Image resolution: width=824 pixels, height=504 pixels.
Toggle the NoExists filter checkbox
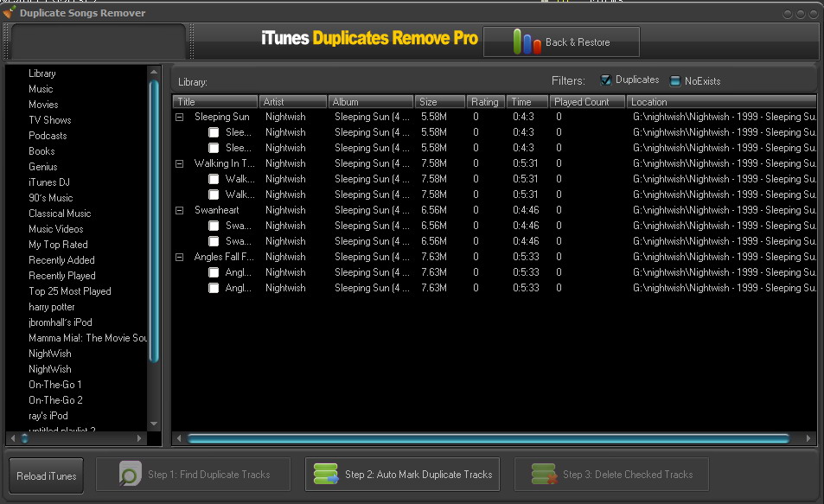coord(675,80)
